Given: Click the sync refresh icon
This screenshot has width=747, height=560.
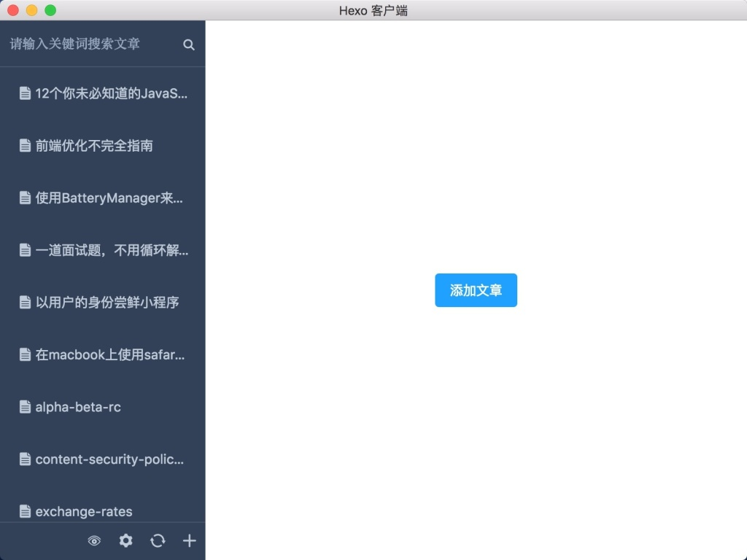Looking at the screenshot, I should [158, 541].
